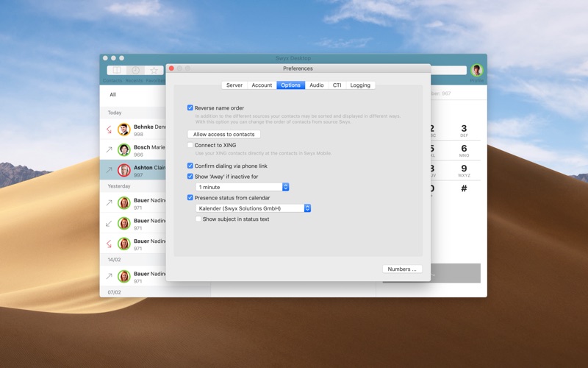This screenshot has height=368, width=588.
Task: Open the Contacts view icon in Swyx Desktop
Action: click(x=117, y=70)
